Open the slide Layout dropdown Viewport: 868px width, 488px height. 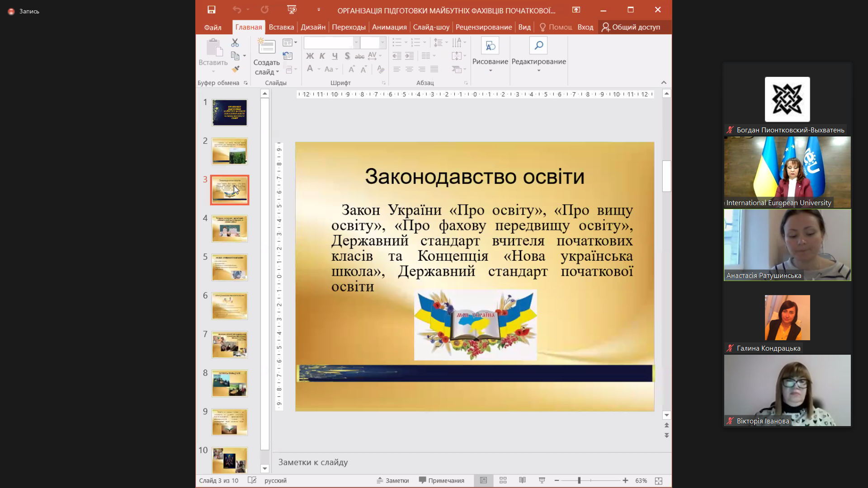tap(289, 42)
